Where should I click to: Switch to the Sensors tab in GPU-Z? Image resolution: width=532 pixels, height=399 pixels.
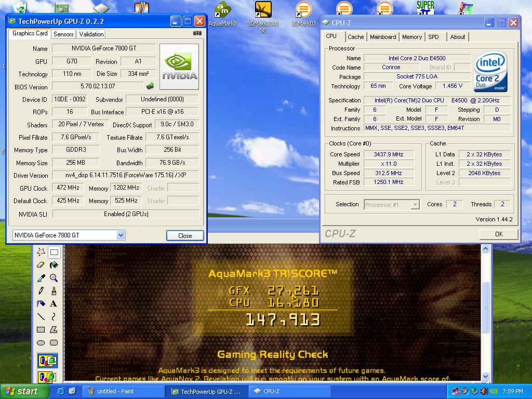point(63,34)
